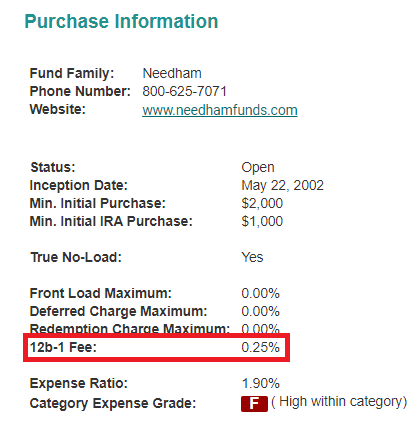
Task: Click the 1.90% expense ratio value
Action: click(x=260, y=383)
